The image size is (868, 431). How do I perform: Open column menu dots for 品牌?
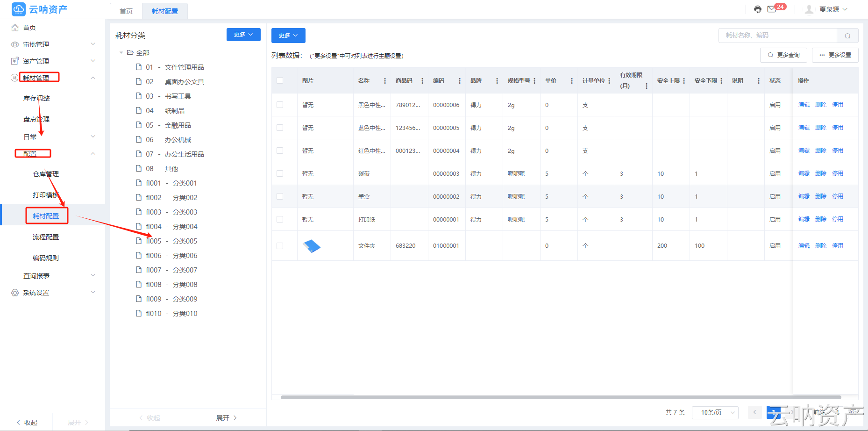pos(497,81)
